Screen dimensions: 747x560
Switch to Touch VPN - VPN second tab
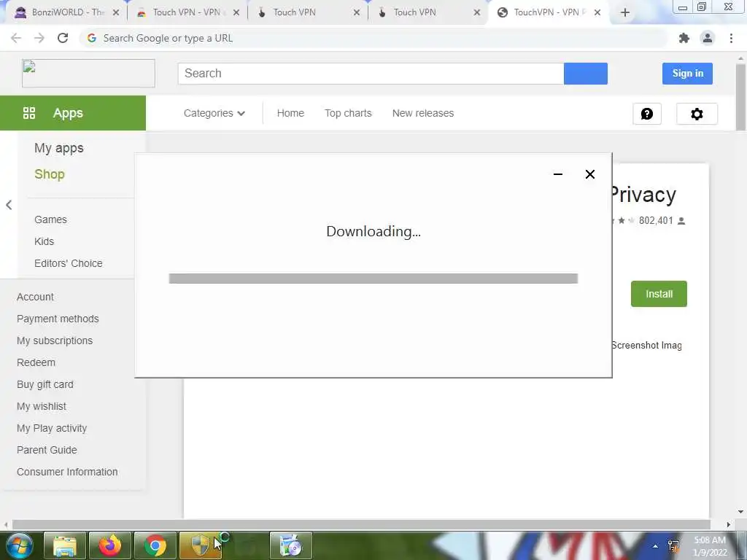click(187, 13)
